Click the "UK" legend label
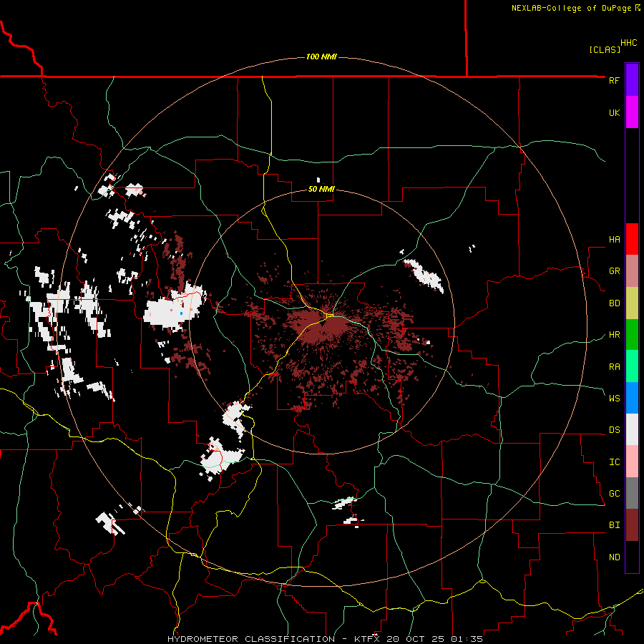644x644 pixels. [614, 112]
